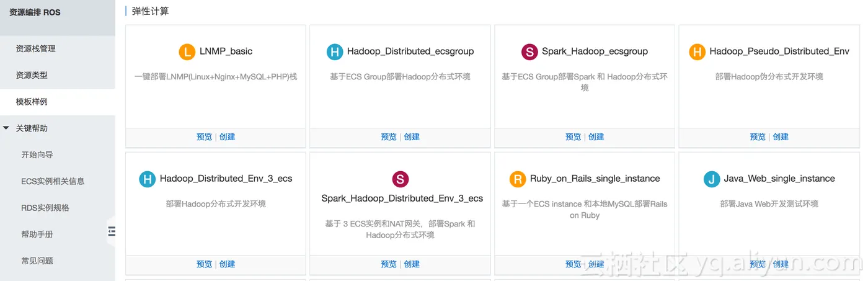Open 开始向导 help entry
The image size is (868, 281).
(37, 155)
